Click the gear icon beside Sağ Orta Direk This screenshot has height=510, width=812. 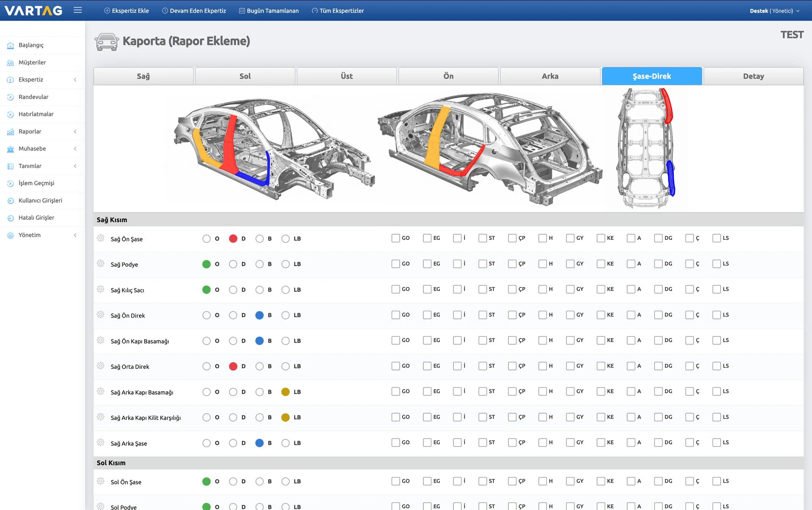101,366
